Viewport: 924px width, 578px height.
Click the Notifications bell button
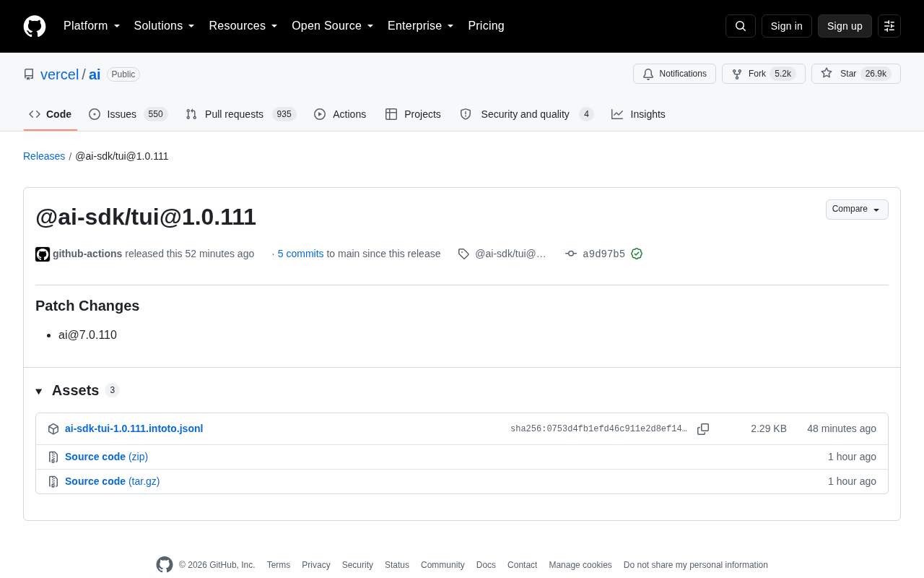674,74
